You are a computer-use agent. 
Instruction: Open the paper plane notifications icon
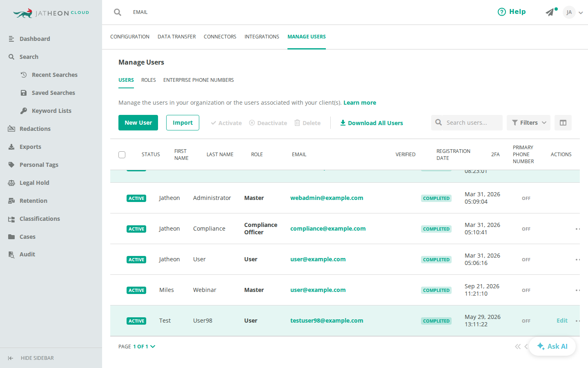coord(550,12)
